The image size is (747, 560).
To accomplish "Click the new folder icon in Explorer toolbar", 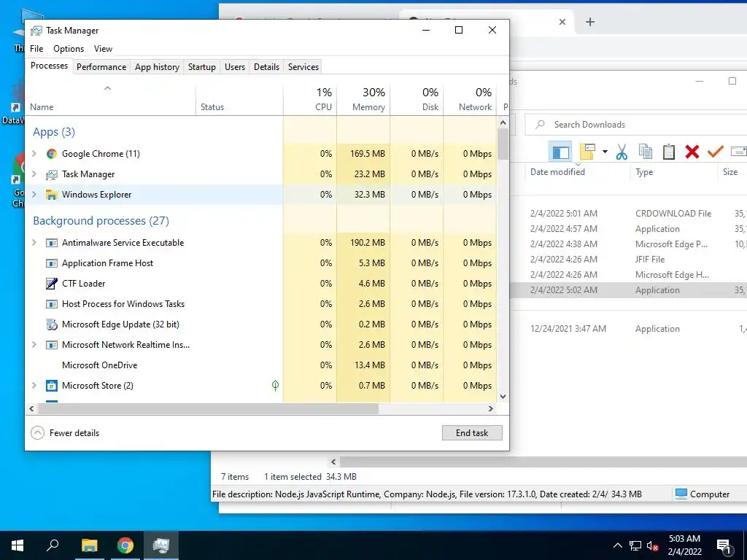I will coord(588,152).
